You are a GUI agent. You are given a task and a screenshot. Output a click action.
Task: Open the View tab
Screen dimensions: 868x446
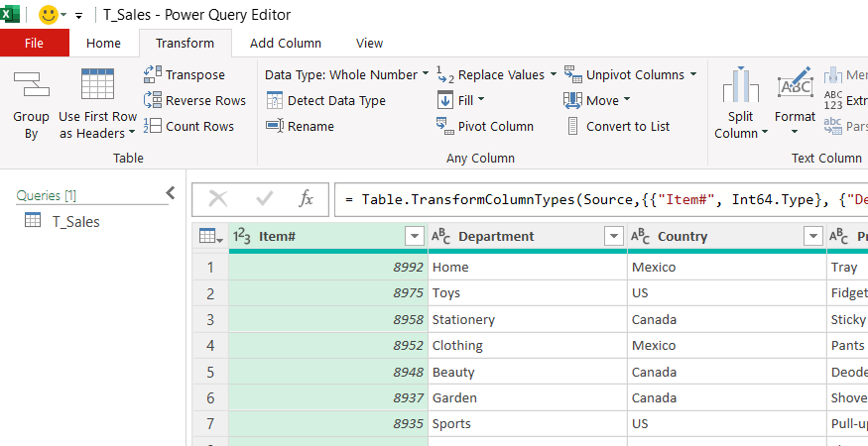pyautogui.click(x=369, y=44)
